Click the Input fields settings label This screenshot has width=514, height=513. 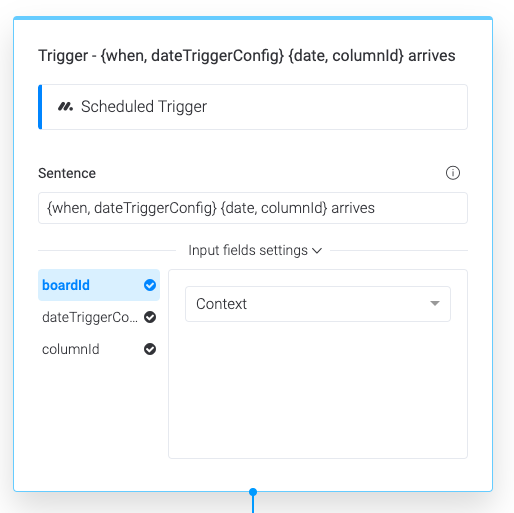click(x=248, y=250)
